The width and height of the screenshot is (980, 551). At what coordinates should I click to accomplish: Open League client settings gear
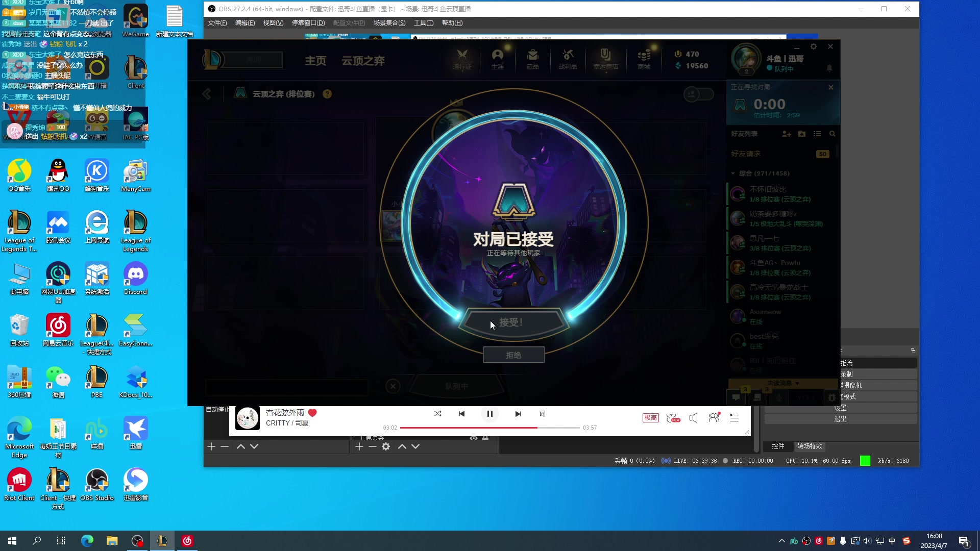tap(814, 46)
